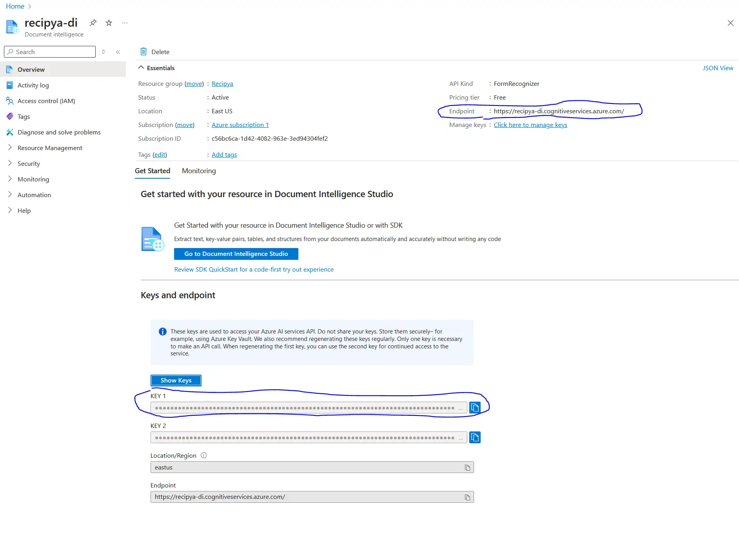The image size is (739, 560).
Task: Go to Document Intelligence Studio
Action: click(236, 254)
